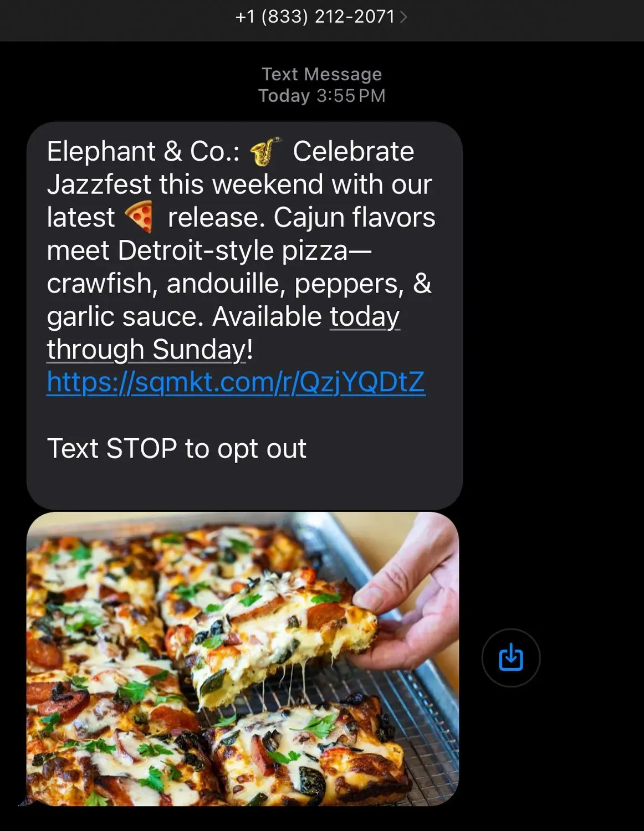Click the pizza slice emoji in message
644x831 pixels.
coord(139,217)
